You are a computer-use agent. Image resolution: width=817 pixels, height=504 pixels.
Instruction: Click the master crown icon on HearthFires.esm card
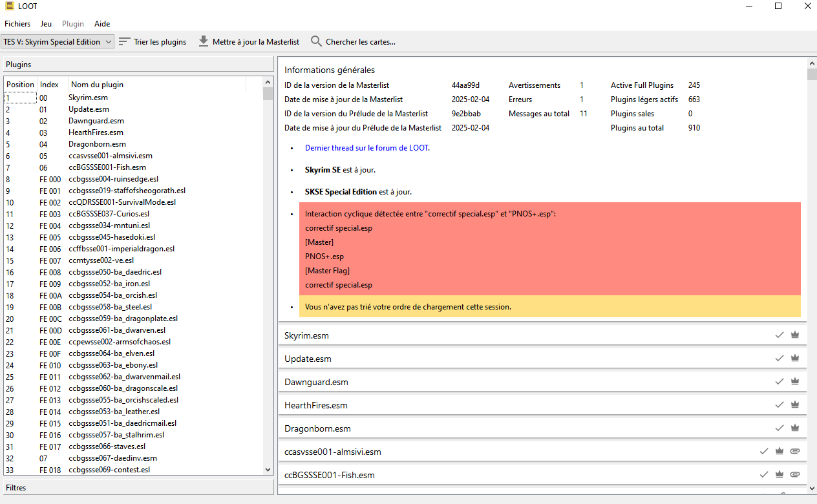pyautogui.click(x=795, y=404)
